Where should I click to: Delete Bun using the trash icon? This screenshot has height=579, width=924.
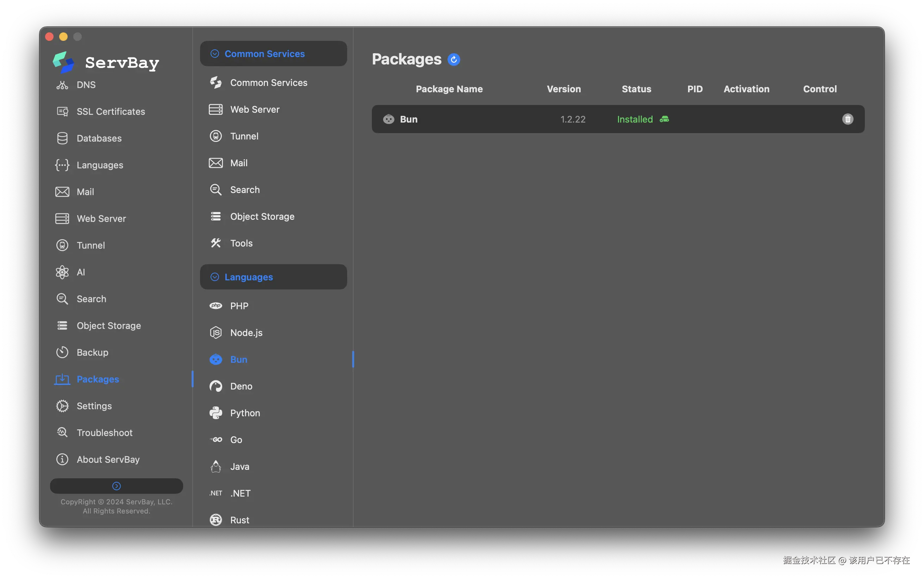848,119
